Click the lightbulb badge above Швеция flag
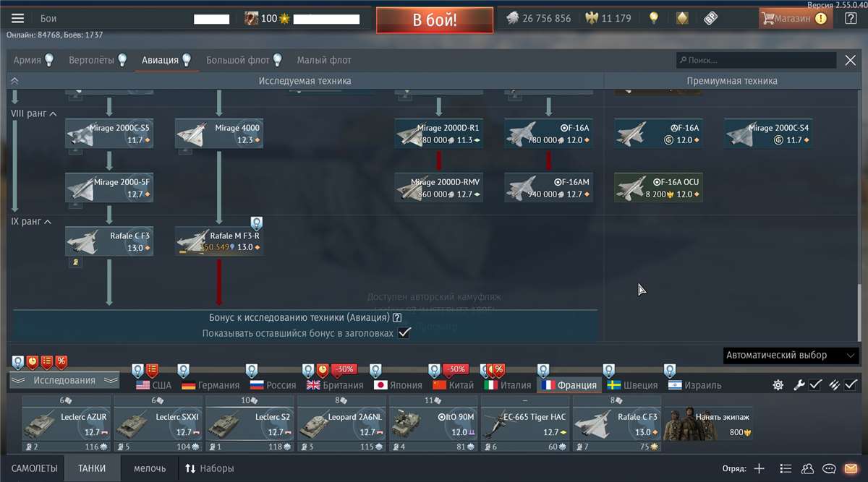This screenshot has height=482, width=868. pos(608,371)
